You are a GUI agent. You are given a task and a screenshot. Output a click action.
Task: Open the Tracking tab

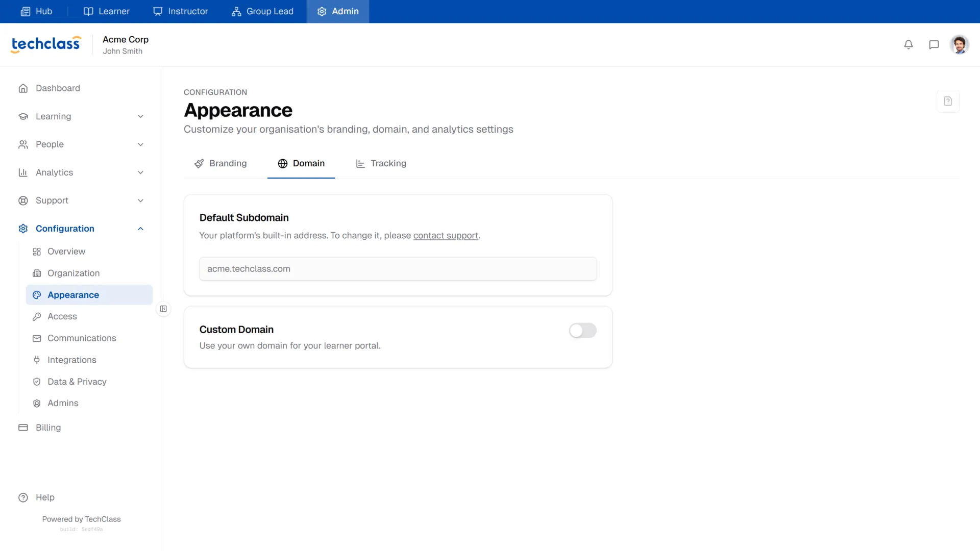[x=381, y=164]
